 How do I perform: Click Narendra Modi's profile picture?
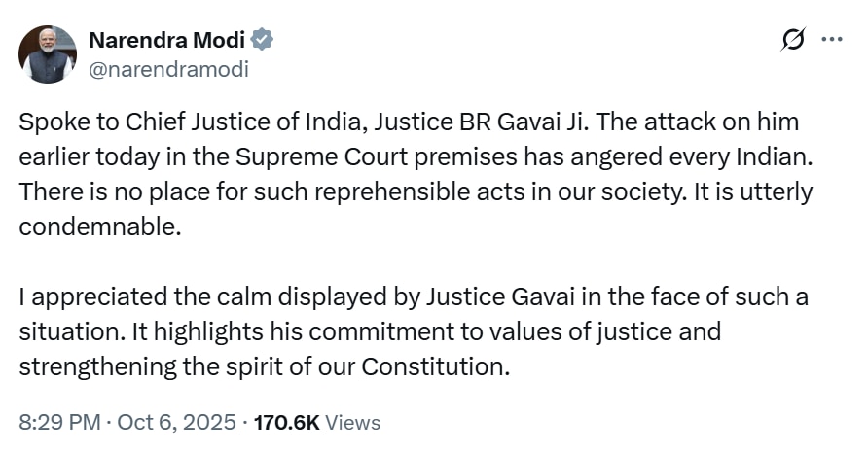tap(48, 54)
